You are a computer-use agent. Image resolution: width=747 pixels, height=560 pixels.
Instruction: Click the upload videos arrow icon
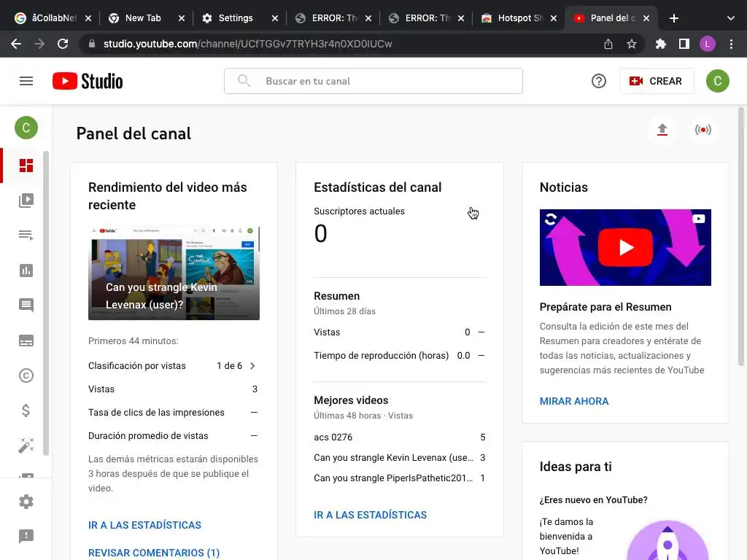(x=662, y=130)
